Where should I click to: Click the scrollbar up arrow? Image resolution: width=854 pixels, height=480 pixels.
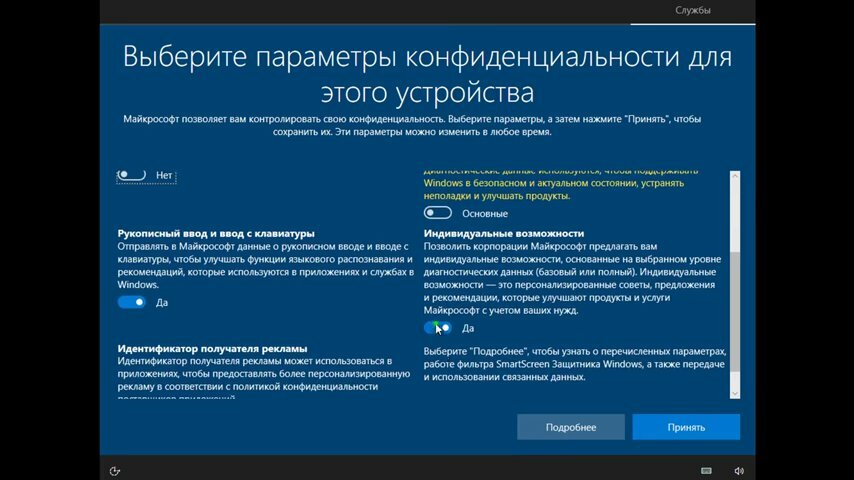coord(735,176)
